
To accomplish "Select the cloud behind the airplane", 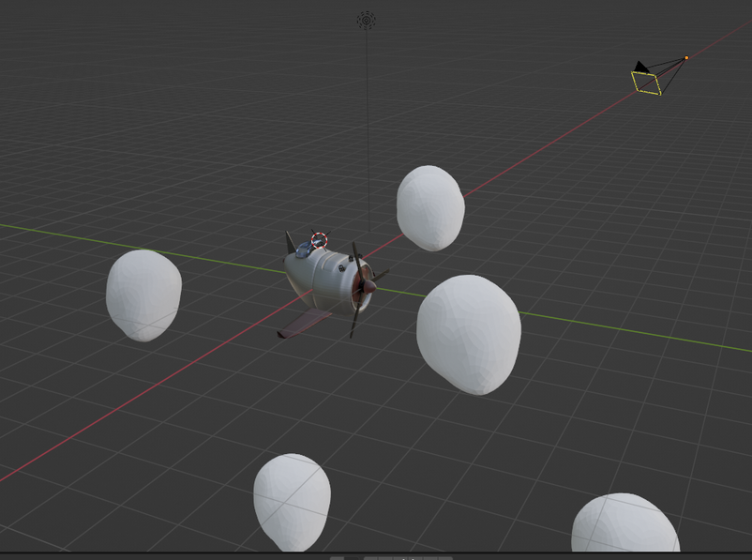I will point(430,208).
